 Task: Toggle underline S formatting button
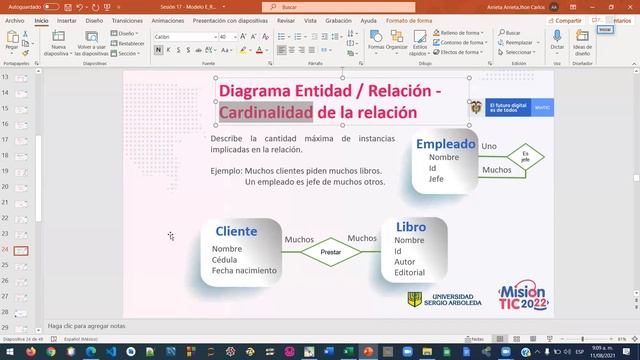[x=178, y=50]
